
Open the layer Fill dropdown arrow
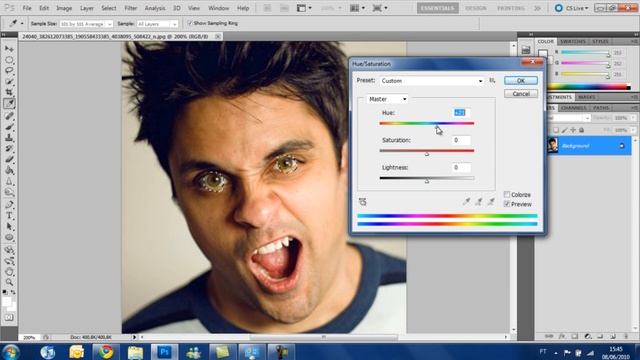pyautogui.click(x=633, y=130)
